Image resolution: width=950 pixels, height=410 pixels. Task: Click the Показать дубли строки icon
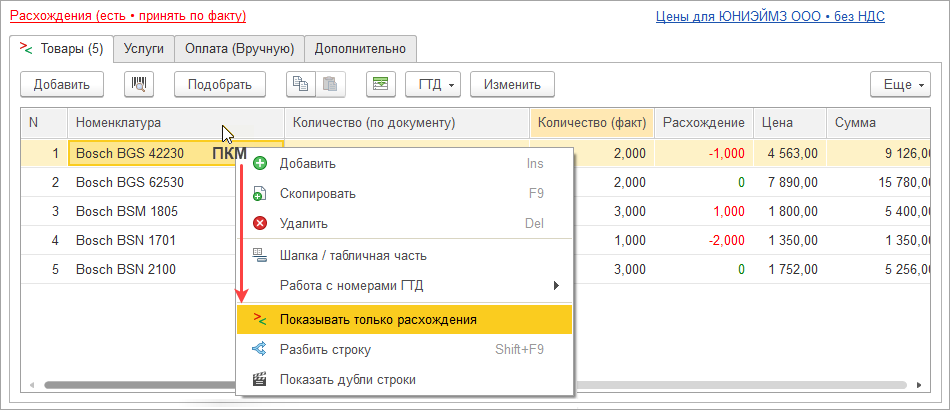click(260, 380)
